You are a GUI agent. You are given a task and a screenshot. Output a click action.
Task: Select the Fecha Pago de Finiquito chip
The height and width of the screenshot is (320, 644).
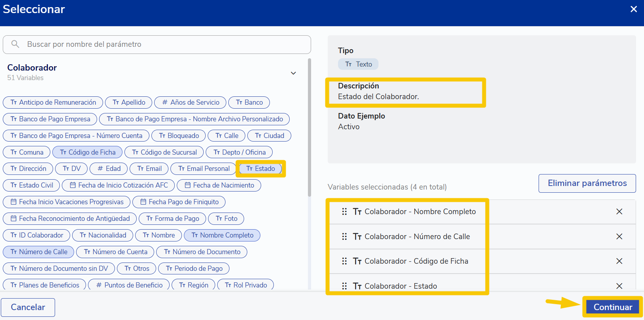point(179,202)
